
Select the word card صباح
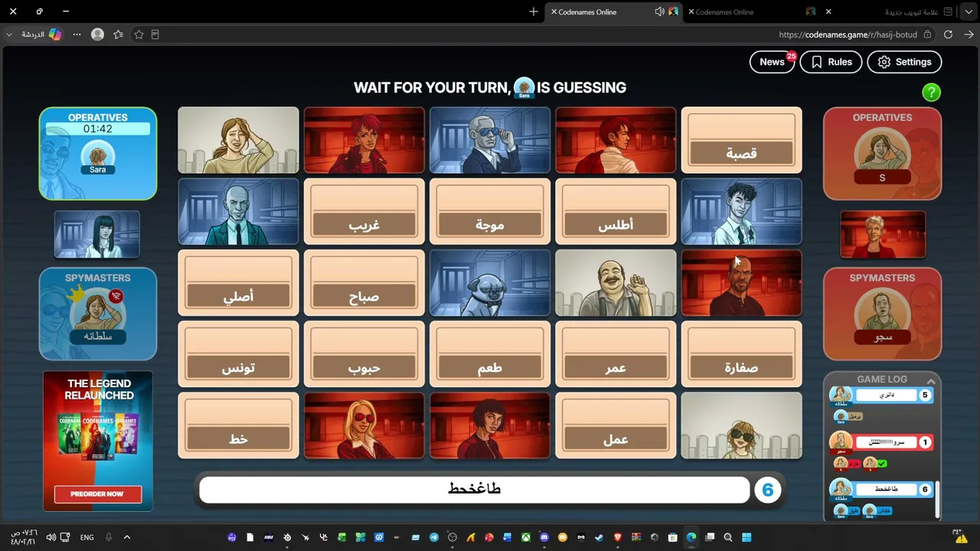[364, 283]
